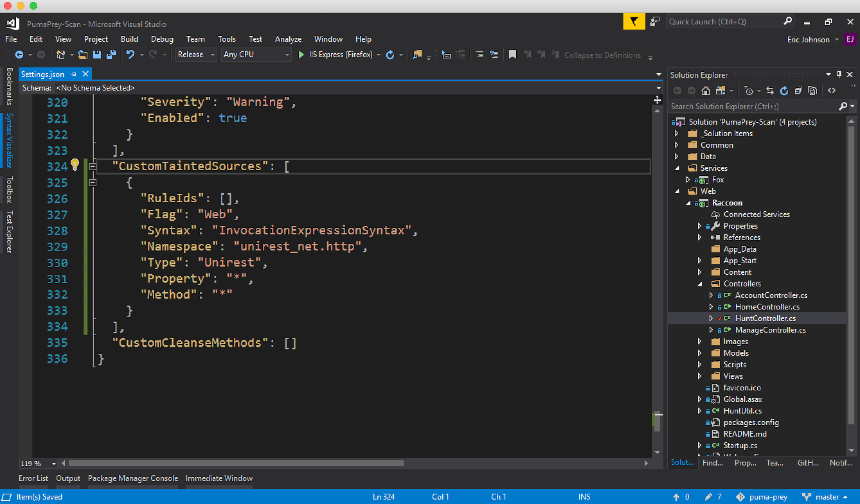Click the Save All toolbar icon
The width and height of the screenshot is (860, 504).
pyautogui.click(x=111, y=55)
